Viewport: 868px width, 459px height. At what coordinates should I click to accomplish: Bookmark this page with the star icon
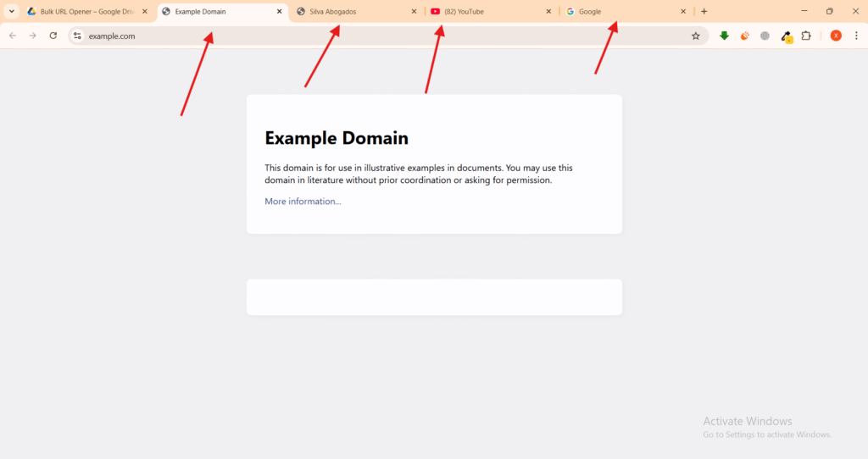point(696,36)
